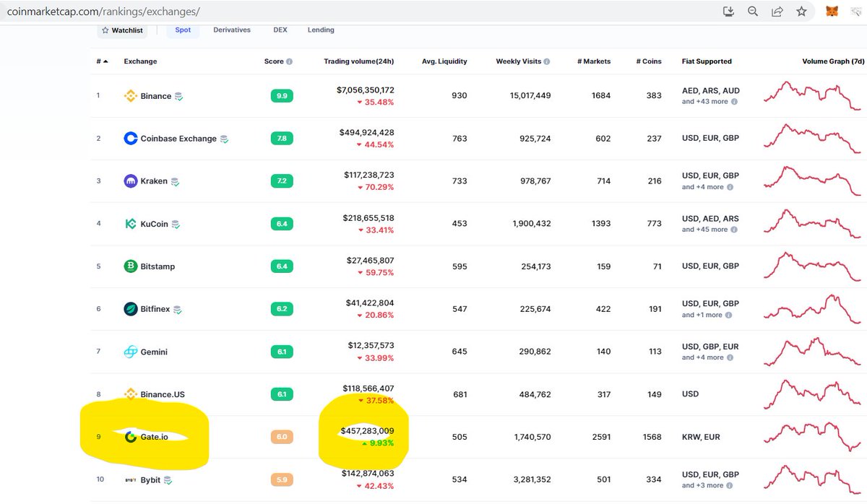Click the Fiat Supported column header
The image size is (867, 504).
pyautogui.click(x=707, y=61)
